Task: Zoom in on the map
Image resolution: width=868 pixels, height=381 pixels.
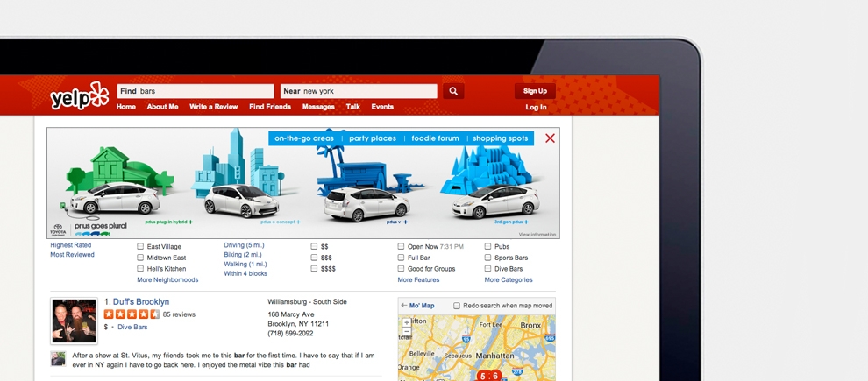Action: coord(407,321)
